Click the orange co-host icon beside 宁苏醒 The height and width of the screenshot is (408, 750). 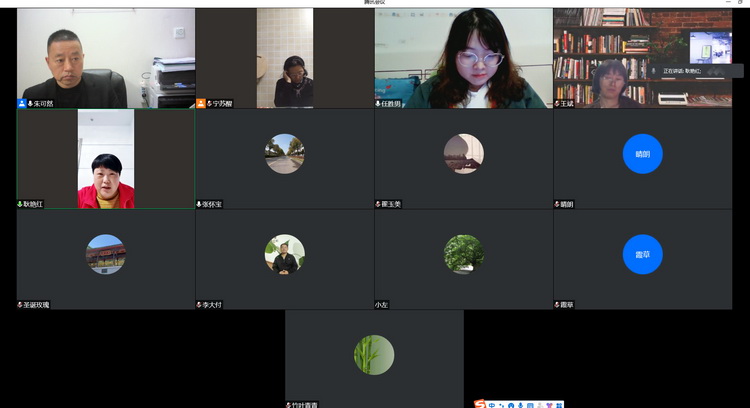click(x=201, y=103)
